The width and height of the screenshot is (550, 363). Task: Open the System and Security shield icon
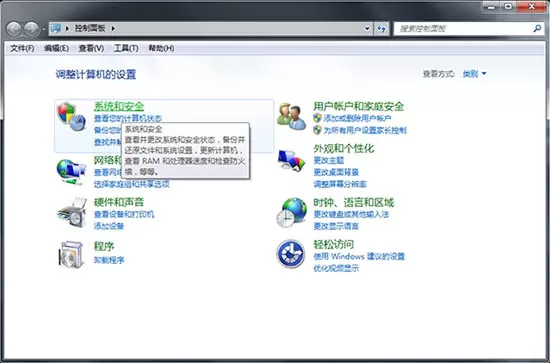(72, 117)
